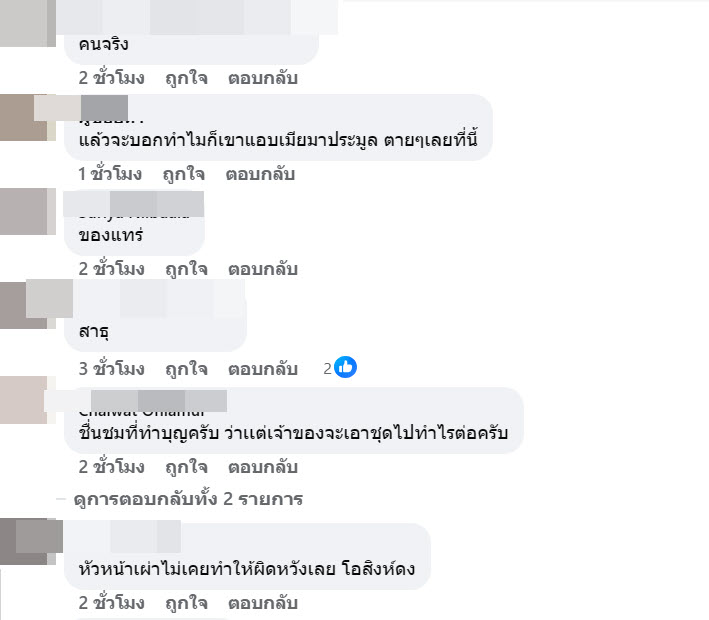Like the 'สาธุ' comment

click(186, 369)
